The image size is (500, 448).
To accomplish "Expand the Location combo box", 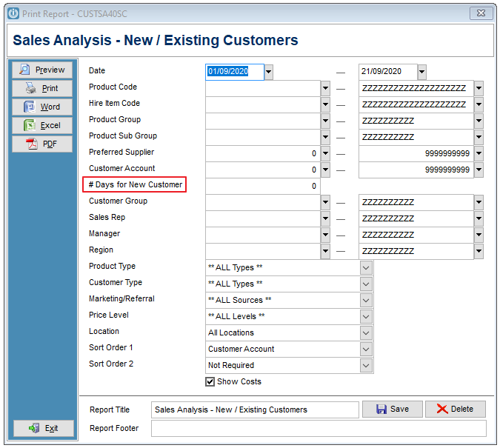I will (x=366, y=333).
